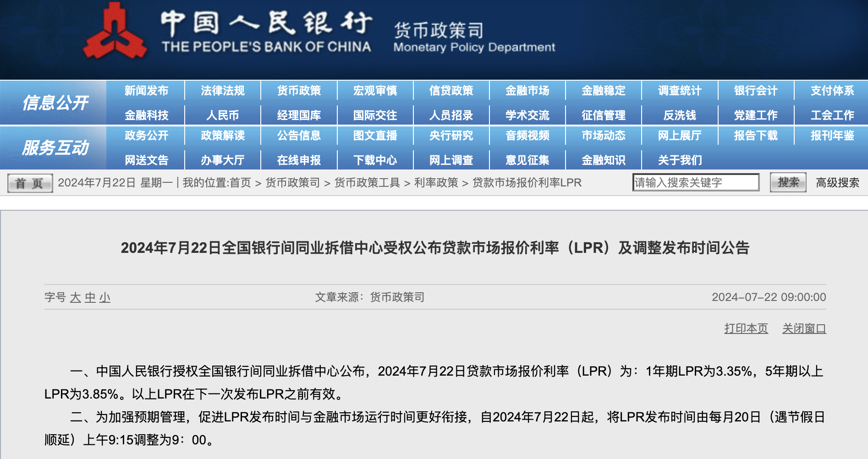
Task: Open the 法律法规 menu item
Action: click(223, 91)
